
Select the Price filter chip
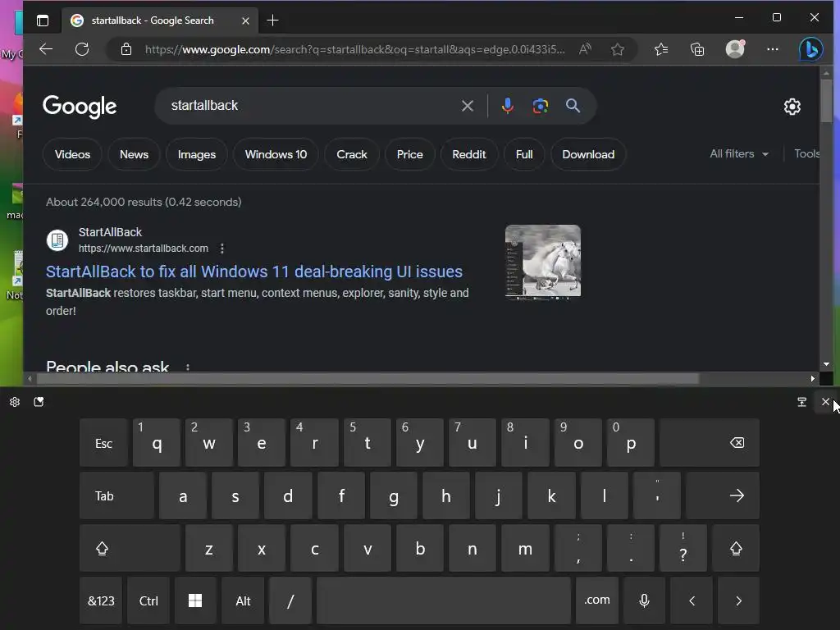click(410, 154)
